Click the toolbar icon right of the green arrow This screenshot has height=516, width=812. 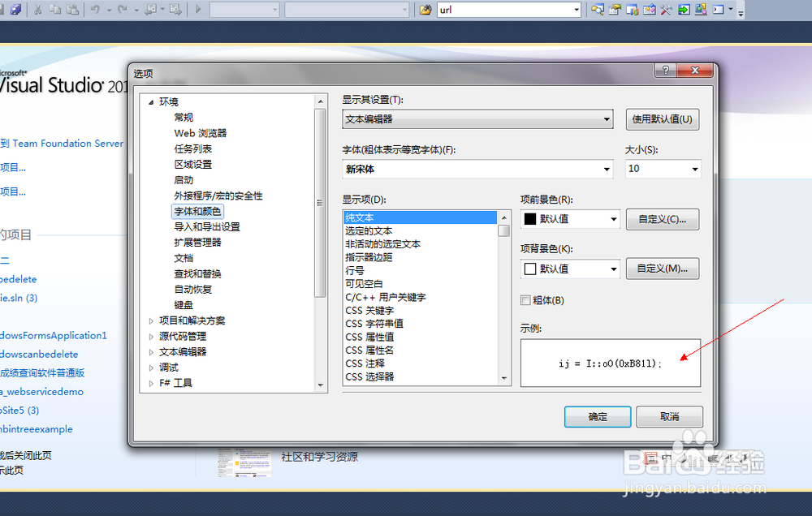click(702, 9)
